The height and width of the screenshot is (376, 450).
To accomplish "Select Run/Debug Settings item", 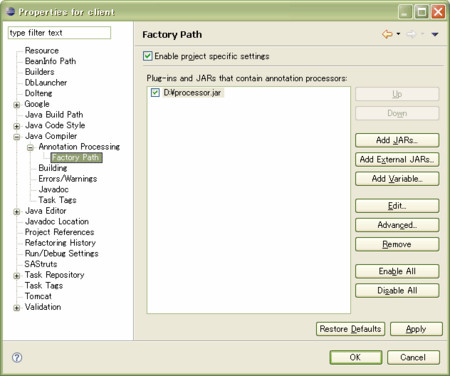I will pos(61,253).
